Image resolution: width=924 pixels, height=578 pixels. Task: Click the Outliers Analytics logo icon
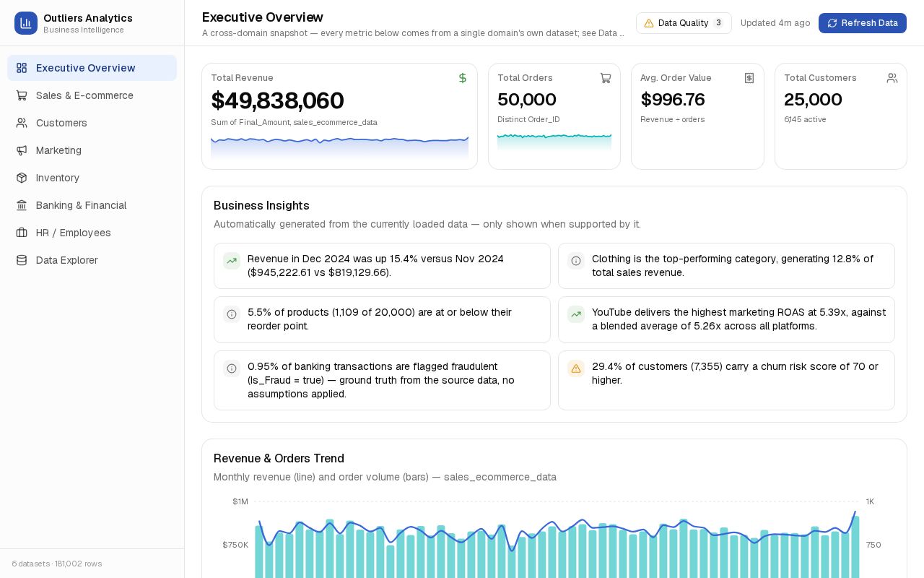(26, 23)
